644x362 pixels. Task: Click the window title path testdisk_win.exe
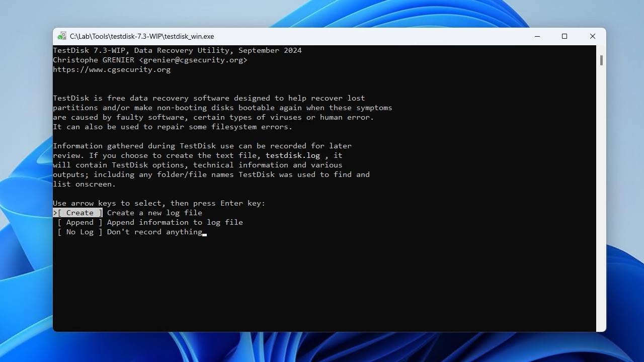coord(142,36)
